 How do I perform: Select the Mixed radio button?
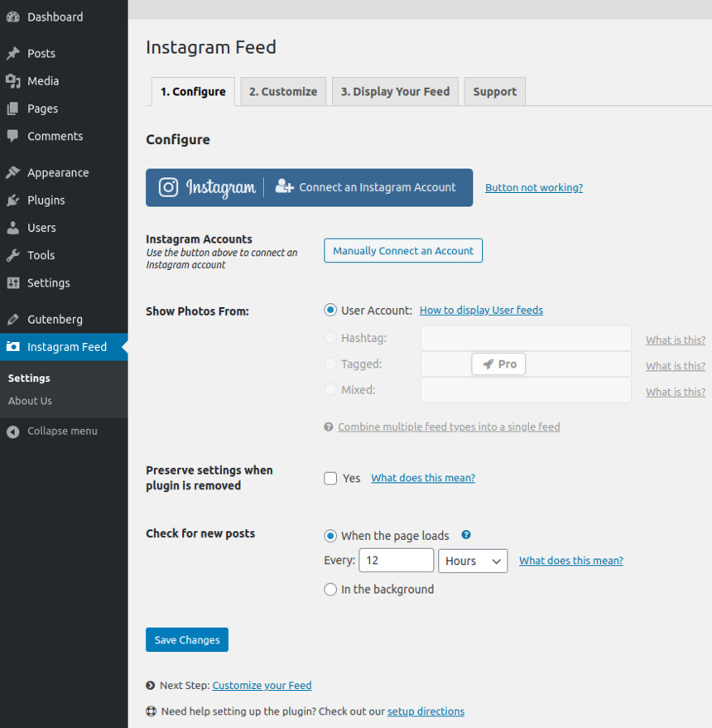coord(330,389)
